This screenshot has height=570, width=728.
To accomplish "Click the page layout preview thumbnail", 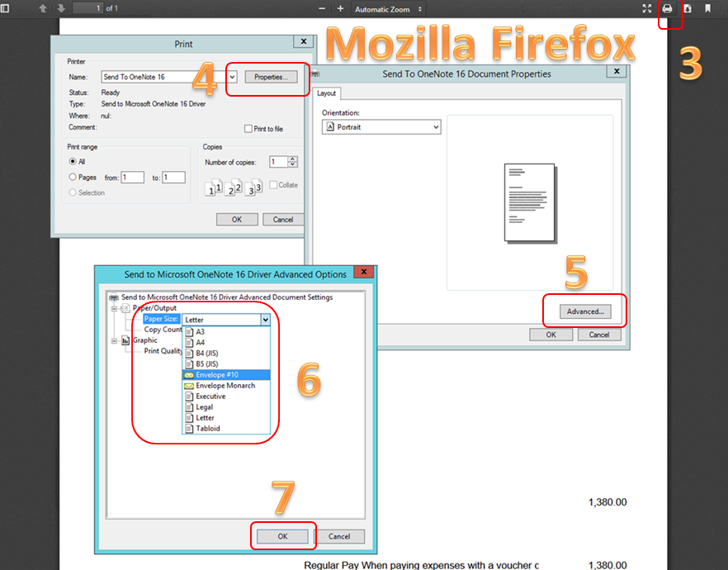I will [530, 203].
